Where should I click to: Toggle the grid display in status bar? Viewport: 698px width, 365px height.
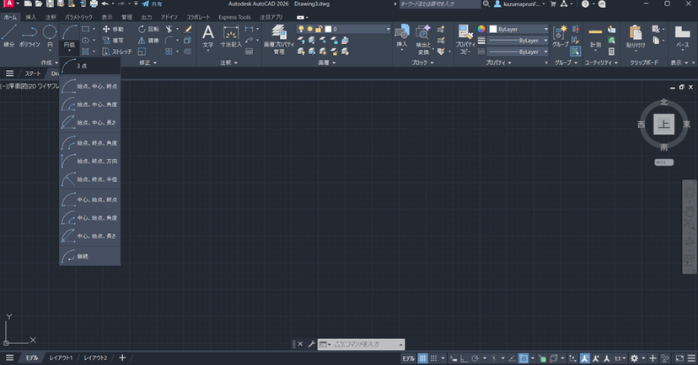pyautogui.click(x=422, y=358)
